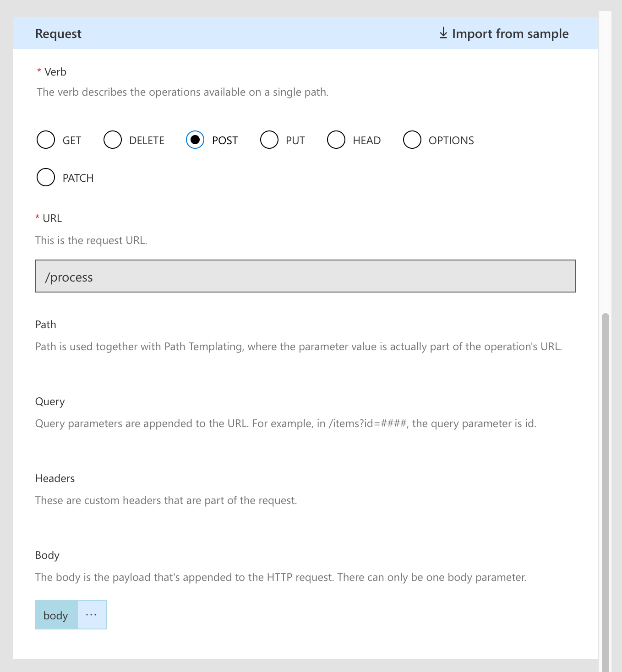Viewport: 622px width, 672px height.
Task: Click the Verb required field label
Action: 52,71
